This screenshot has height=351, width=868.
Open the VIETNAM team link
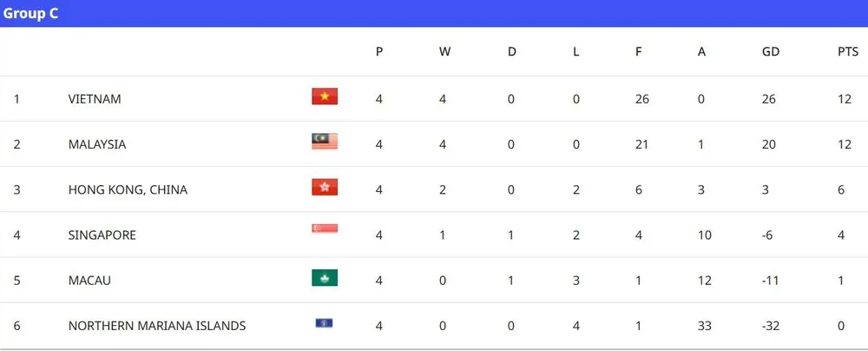(95, 99)
